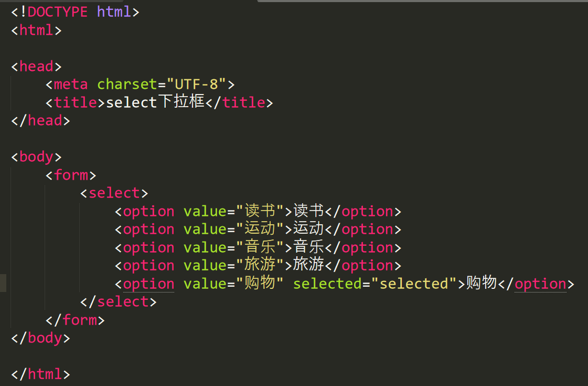The width and height of the screenshot is (588, 386).
Task: Click the opening body tag
Action: [x=36, y=157]
